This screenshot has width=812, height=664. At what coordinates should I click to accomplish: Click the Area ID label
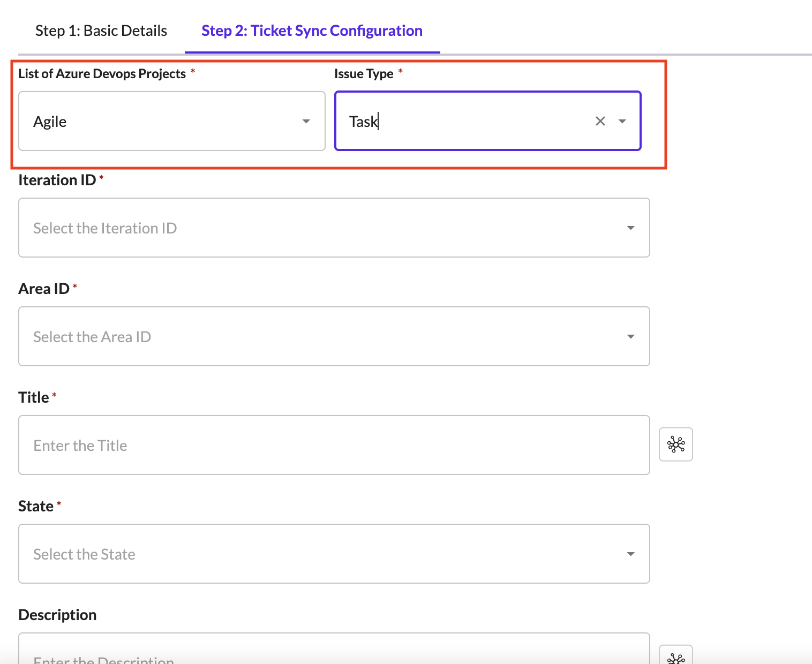coord(44,289)
